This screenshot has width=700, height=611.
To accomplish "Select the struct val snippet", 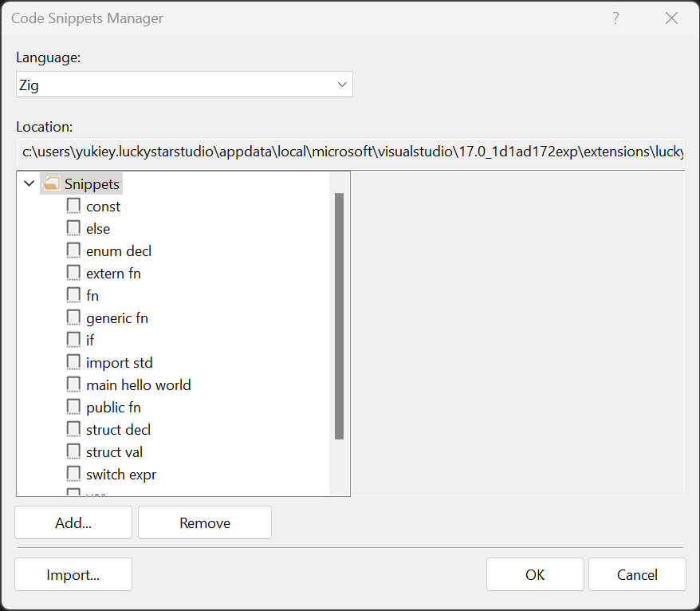I will coord(114,451).
